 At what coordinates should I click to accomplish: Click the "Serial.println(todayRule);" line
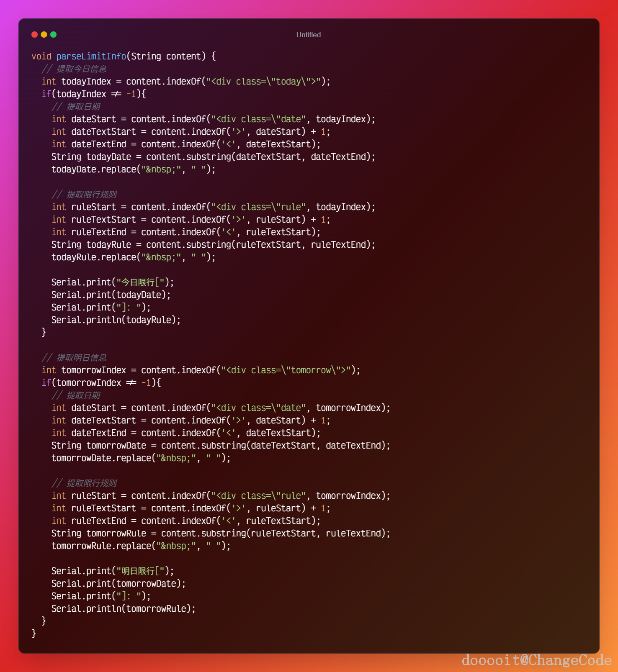[116, 320]
